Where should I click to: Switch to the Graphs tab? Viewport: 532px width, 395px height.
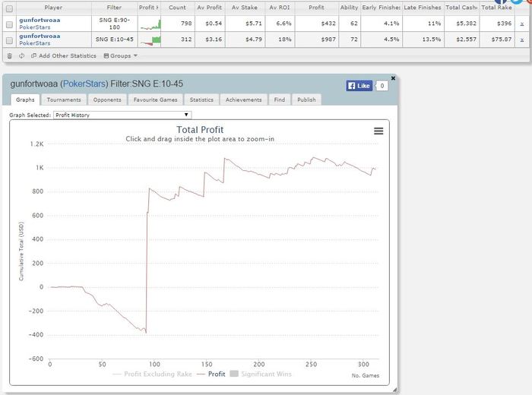pos(25,100)
